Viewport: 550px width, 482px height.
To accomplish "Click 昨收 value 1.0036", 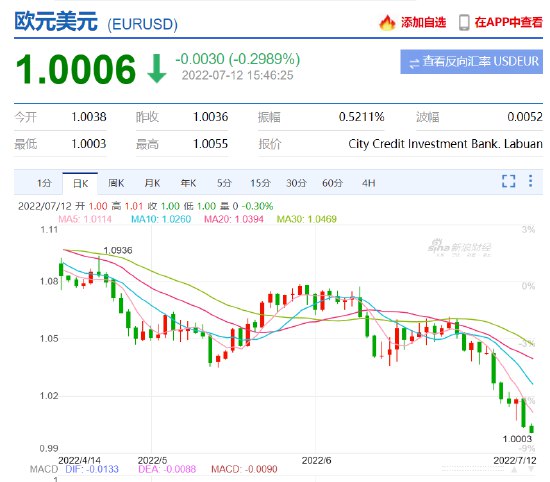I will tap(210, 117).
